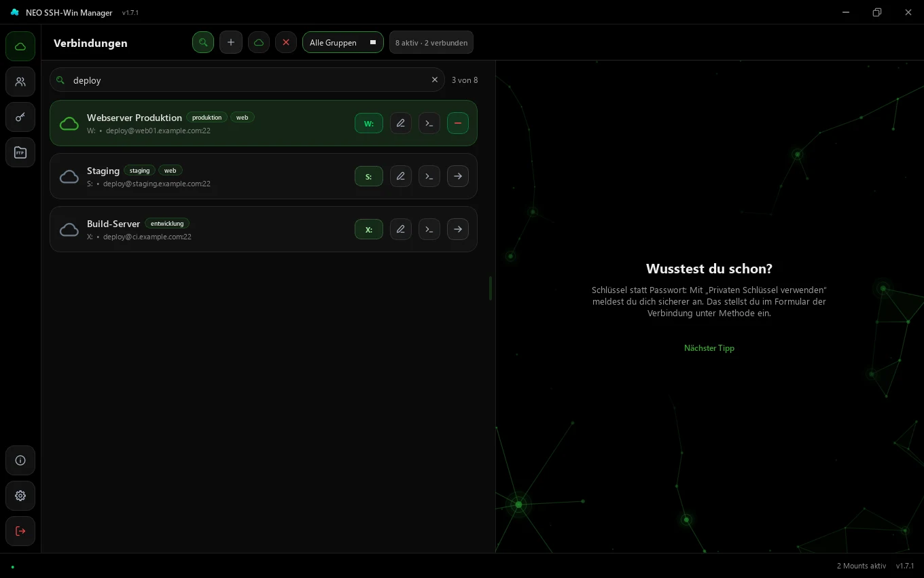Click the red X disconnect-all toolbar button
This screenshot has width=924, height=578.
[x=286, y=42]
